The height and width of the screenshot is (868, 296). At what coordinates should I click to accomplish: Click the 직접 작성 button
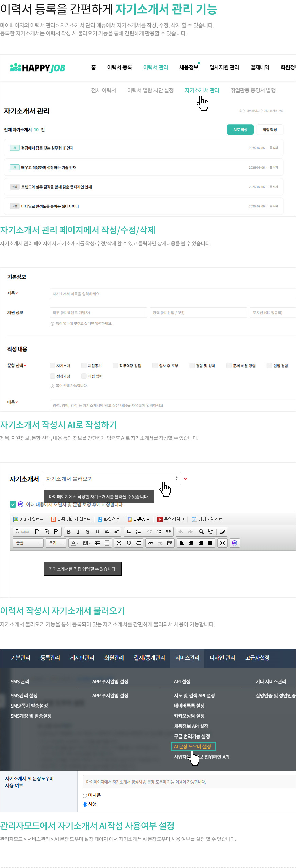[x=270, y=130]
